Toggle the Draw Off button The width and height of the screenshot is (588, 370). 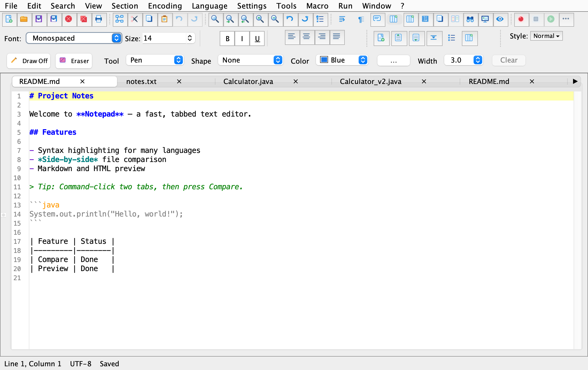click(29, 61)
